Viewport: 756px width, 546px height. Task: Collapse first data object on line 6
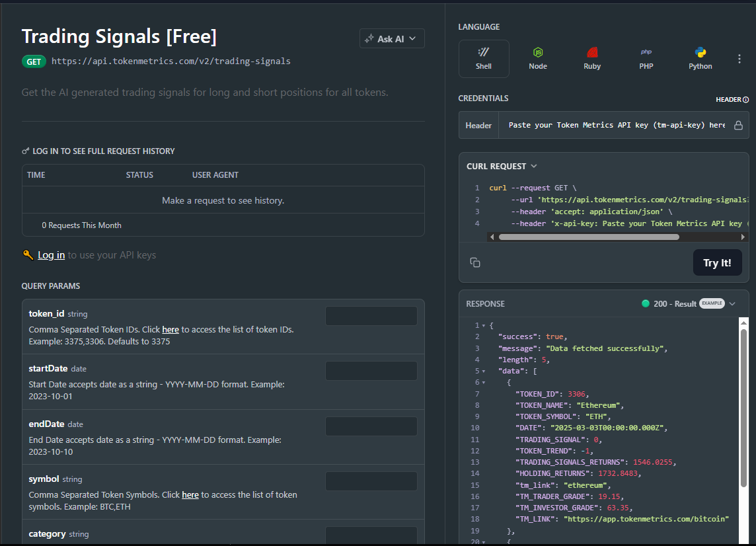pyautogui.click(x=484, y=383)
